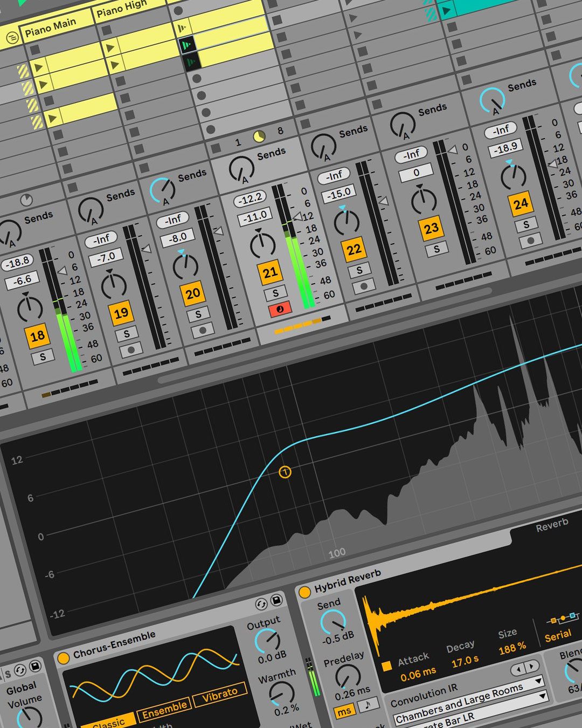Launch the first clip in Piano Main

point(38,68)
